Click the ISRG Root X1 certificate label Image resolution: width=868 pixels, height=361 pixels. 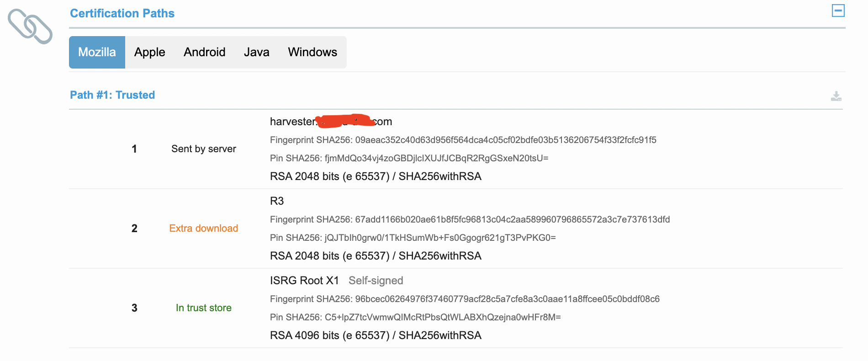[x=304, y=280]
